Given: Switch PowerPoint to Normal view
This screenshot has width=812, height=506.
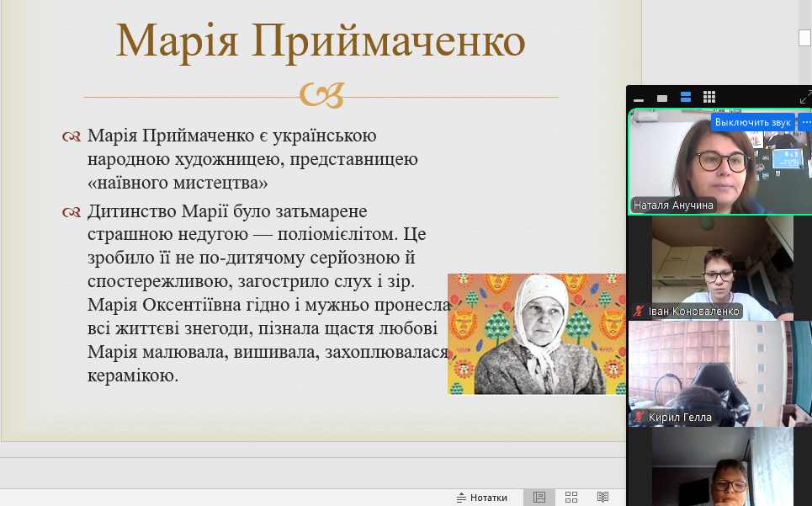Looking at the screenshot, I should tap(539, 498).
